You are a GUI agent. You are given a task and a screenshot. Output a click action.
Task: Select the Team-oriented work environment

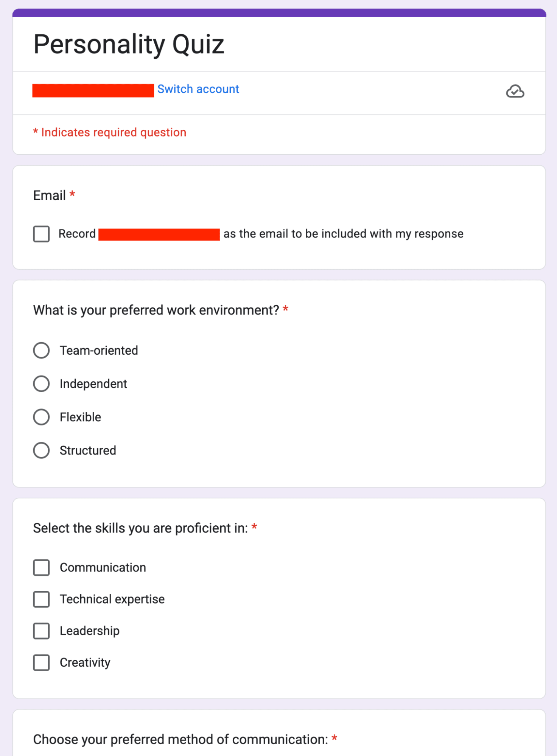coord(41,350)
